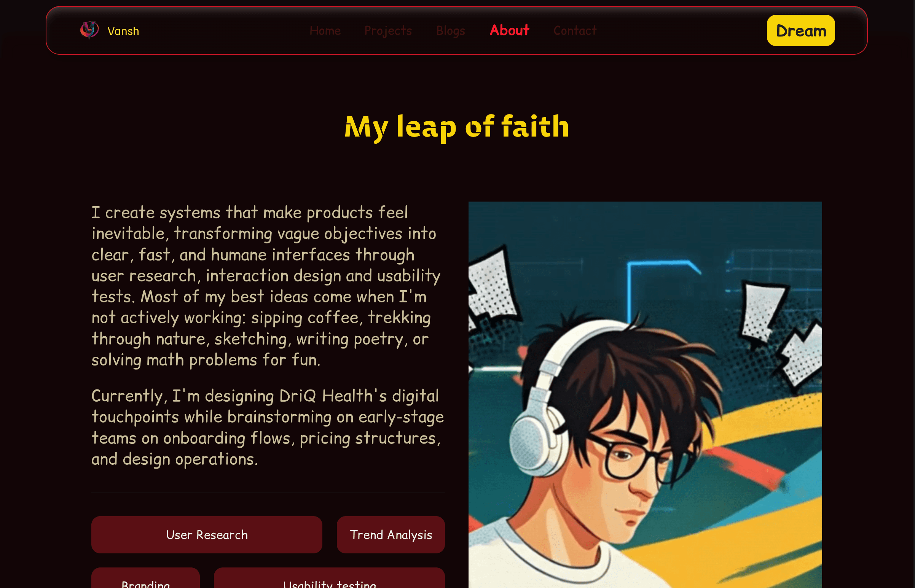The width and height of the screenshot is (915, 588).
Task: Click the paragraph about creating systems
Action: point(266,286)
